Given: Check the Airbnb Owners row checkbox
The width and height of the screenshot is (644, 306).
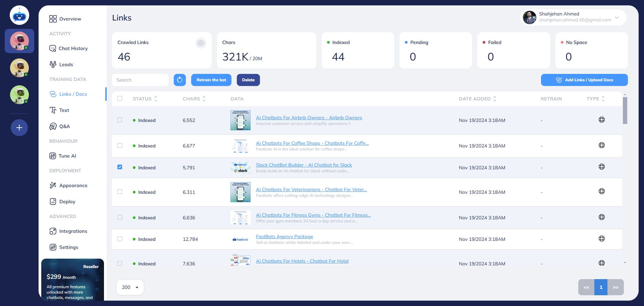Looking at the screenshot, I should coord(120,120).
